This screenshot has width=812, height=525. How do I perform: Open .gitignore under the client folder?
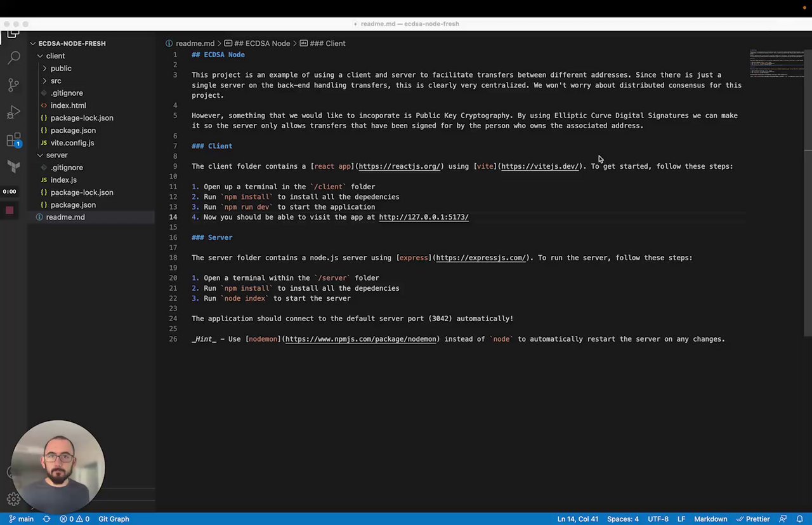[x=67, y=93]
